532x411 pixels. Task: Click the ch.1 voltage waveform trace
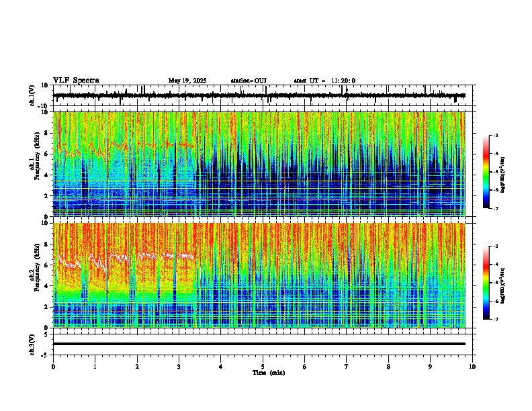pyautogui.click(x=259, y=95)
